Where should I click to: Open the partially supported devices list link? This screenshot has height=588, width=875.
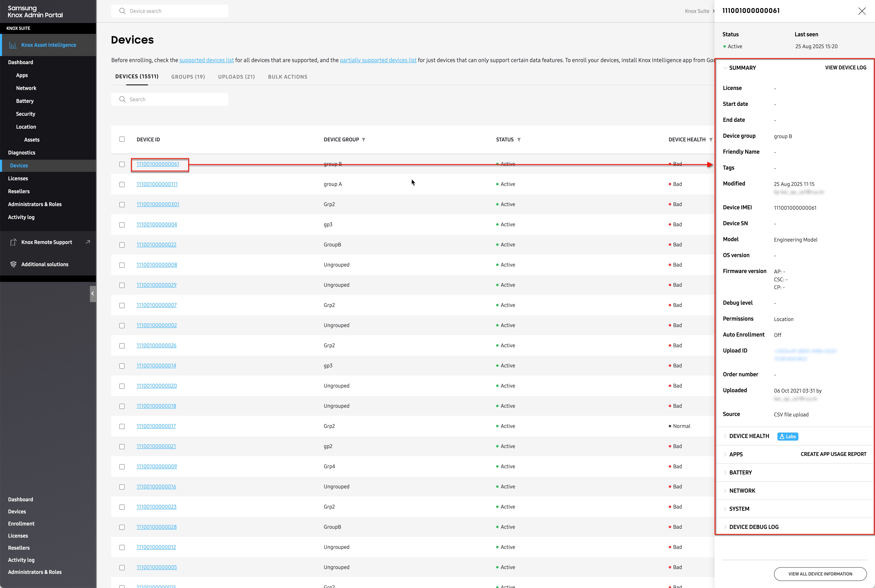point(378,60)
